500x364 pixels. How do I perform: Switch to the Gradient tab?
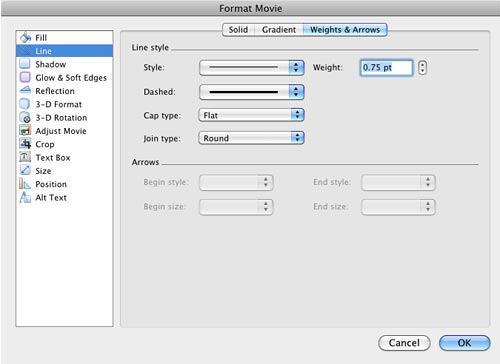click(279, 30)
